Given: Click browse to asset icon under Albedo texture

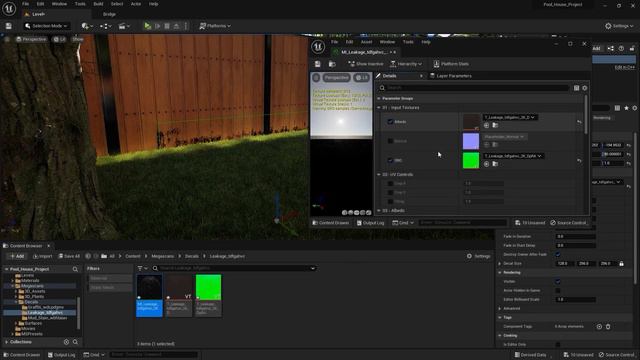Looking at the screenshot, I should click(x=495, y=125).
